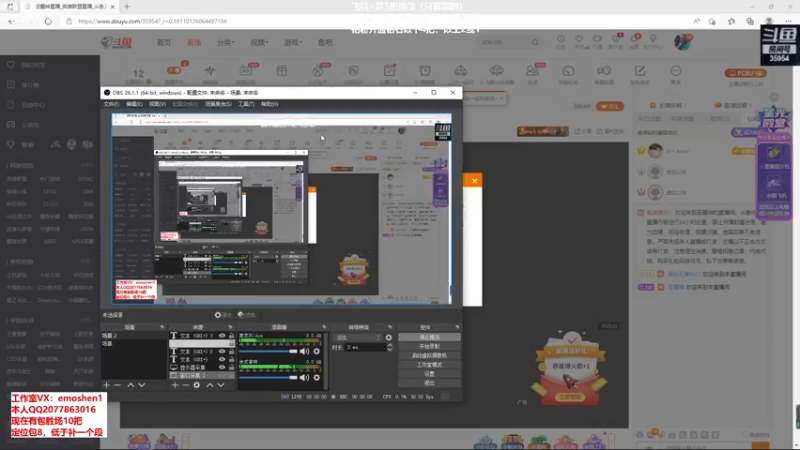The image size is (800, 450).
Task: Pop out the 控件 controls dock
Action: point(457,327)
